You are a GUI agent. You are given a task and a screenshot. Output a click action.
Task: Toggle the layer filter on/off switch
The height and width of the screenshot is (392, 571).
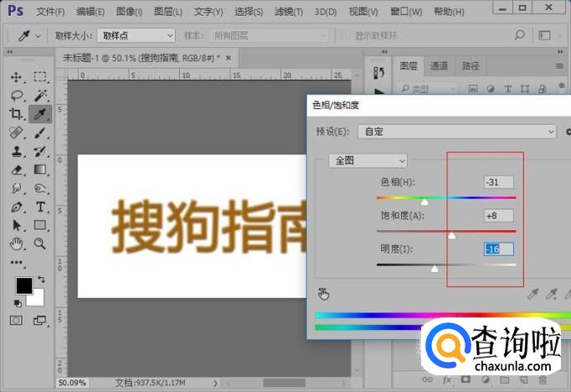coord(561,86)
